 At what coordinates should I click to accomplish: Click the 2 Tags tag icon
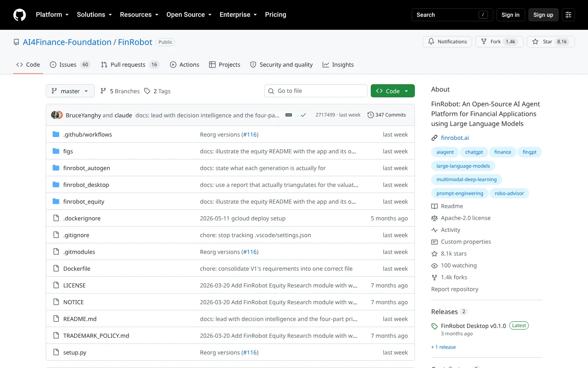click(147, 91)
